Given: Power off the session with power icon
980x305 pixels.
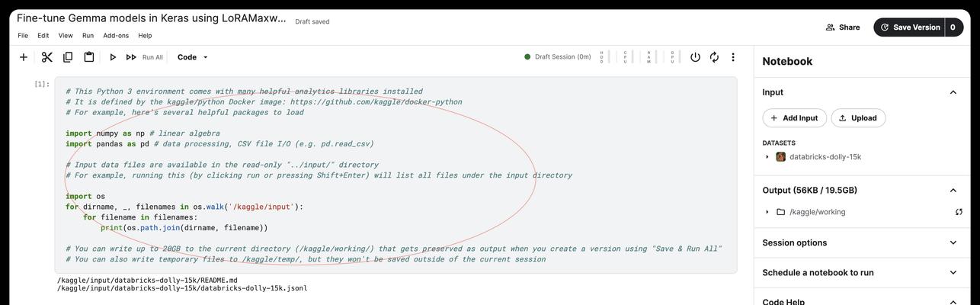Looking at the screenshot, I should tap(695, 57).
